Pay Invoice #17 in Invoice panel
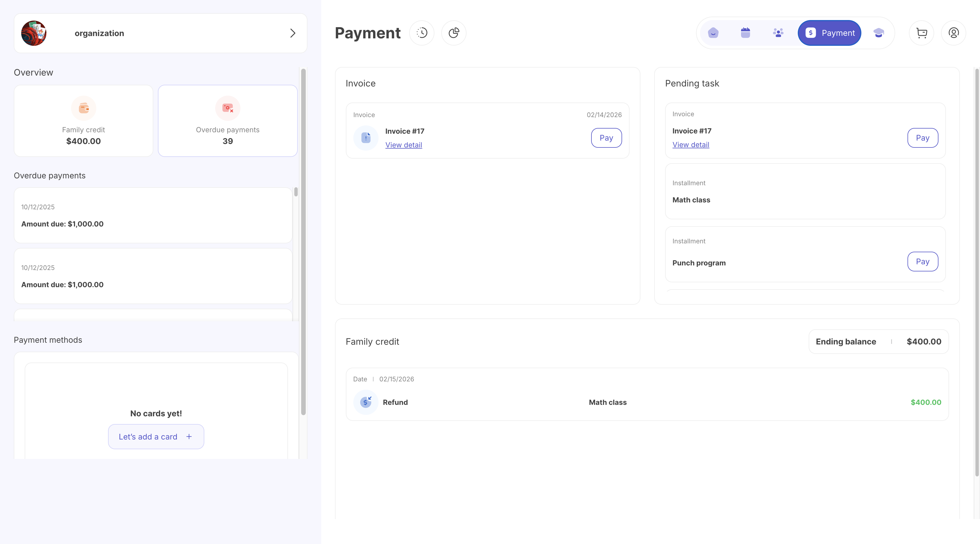The height and width of the screenshot is (544, 980). [606, 138]
